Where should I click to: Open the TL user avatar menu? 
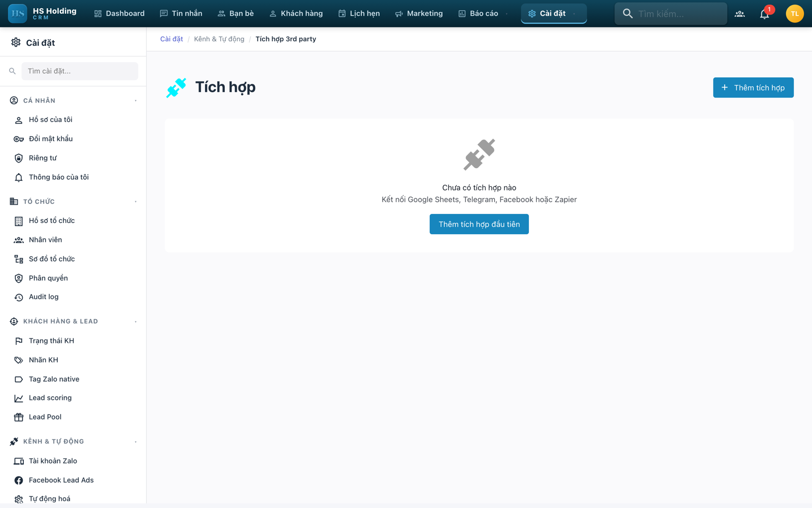tap(794, 14)
